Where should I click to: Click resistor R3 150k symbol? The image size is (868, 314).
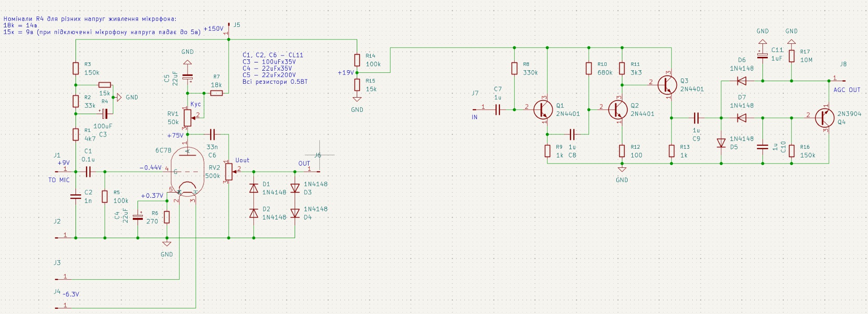[x=76, y=68]
